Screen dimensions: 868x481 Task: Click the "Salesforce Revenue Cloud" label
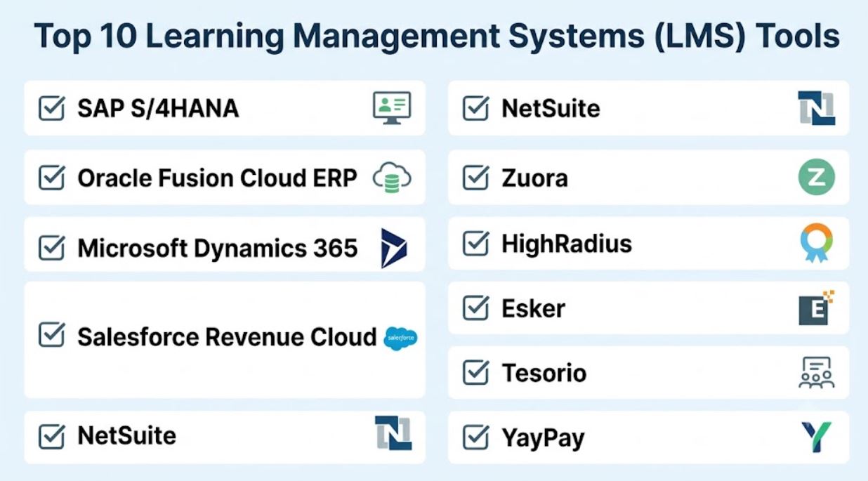pos(227,336)
